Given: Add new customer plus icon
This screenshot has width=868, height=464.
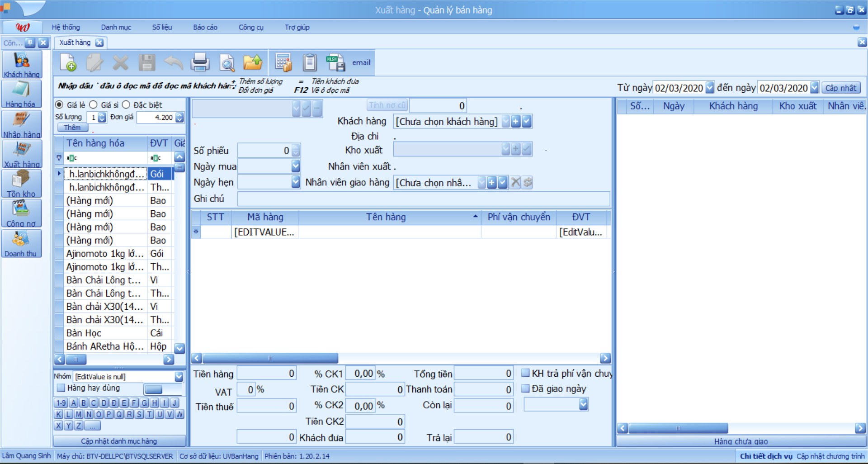Looking at the screenshot, I should (516, 121).
